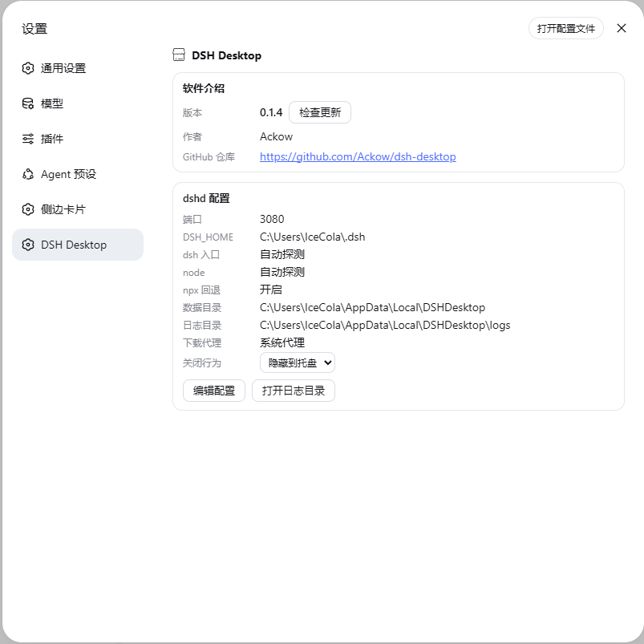Click 打开日志目录 button
This screenshot has width=644, height=644.
[294, 391]
